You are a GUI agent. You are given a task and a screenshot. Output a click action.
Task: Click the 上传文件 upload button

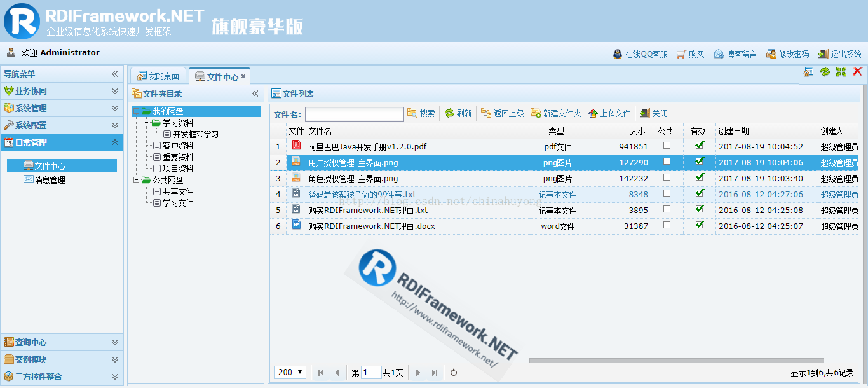(x=609, y=113)
